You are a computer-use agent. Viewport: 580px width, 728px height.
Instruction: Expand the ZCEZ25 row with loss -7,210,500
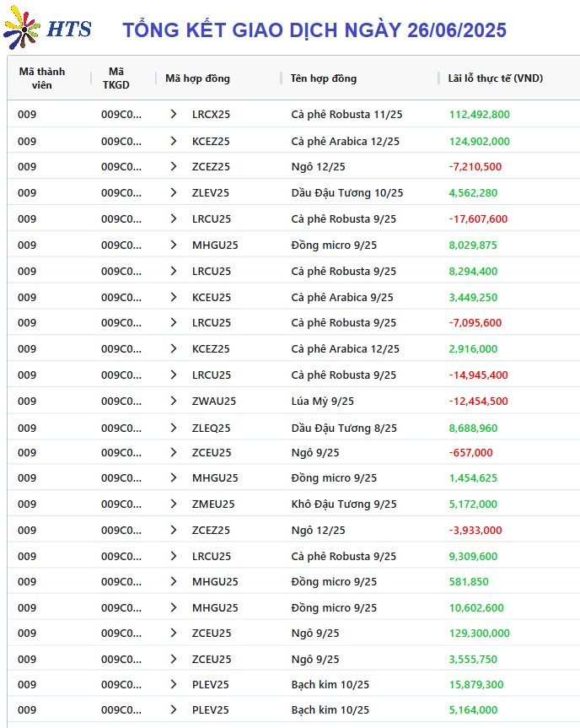pyautogui.click(x=174, y=167)
